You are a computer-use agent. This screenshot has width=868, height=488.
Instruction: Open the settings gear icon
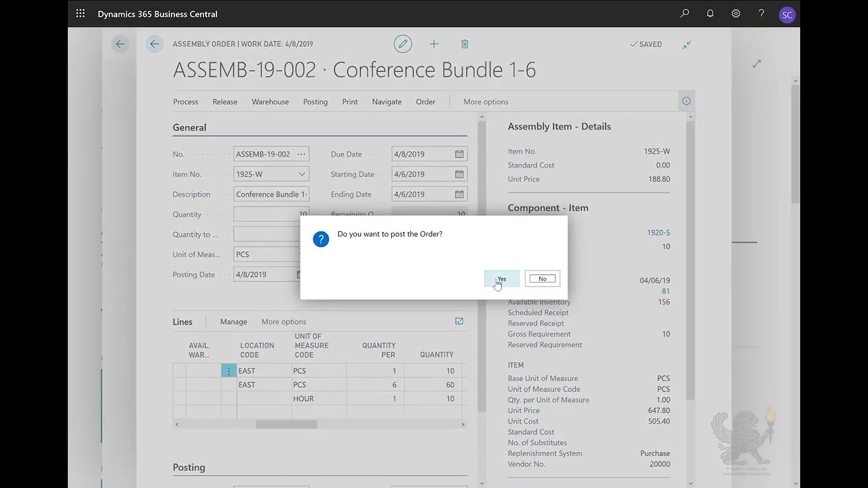tap(736, 14)
